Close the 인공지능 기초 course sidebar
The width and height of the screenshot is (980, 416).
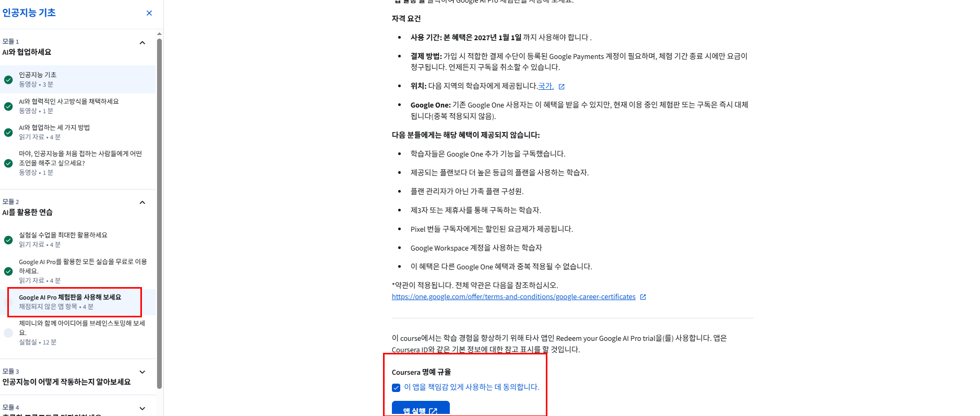[149, 13]
